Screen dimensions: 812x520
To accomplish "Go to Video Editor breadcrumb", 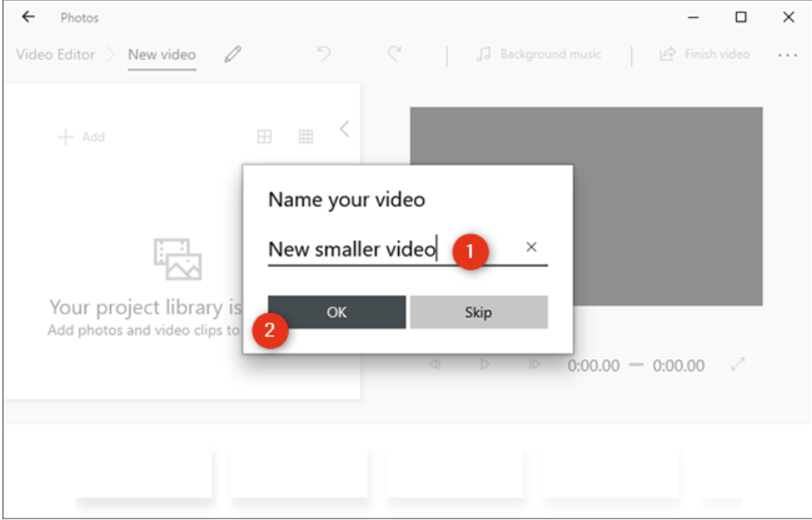I will coord(56,55).
